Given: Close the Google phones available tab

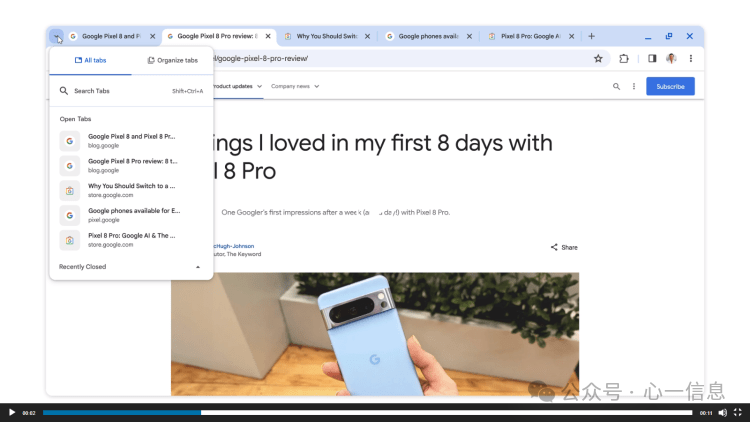Looking at the screenshot, I should (x=469, y=36).
